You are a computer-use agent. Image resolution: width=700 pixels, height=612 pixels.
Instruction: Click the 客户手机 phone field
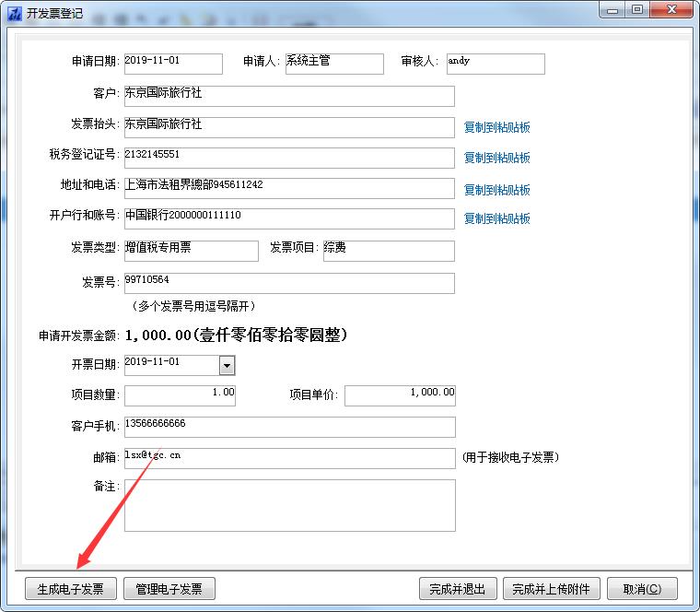click(x=288, y=427)
